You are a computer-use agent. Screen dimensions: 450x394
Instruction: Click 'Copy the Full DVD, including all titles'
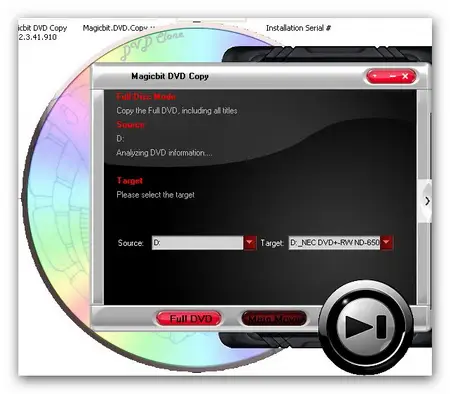(177, 111)
